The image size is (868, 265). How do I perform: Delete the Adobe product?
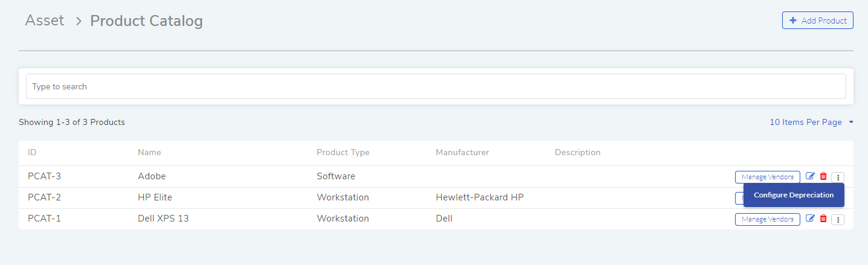click(823, 176)
